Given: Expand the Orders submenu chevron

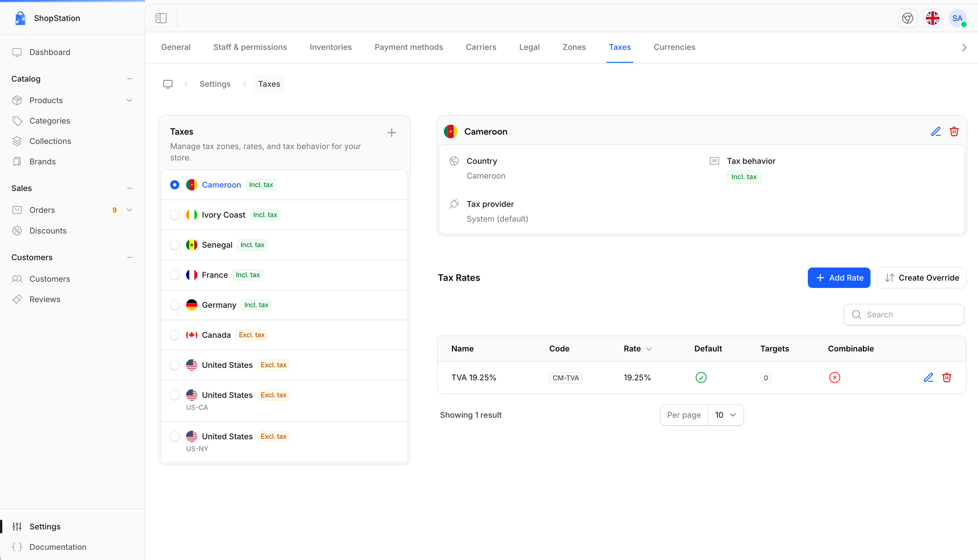Looking at the screenshot, I should (x=129, y=210).
